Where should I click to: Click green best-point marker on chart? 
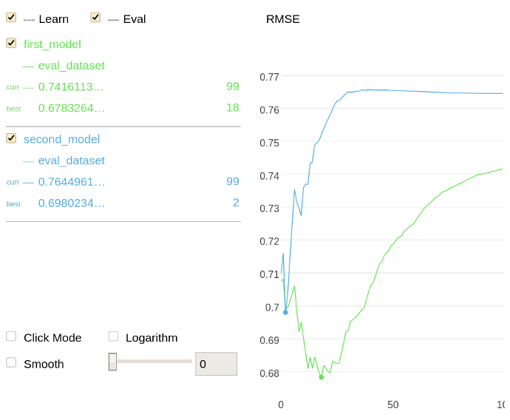321,377
